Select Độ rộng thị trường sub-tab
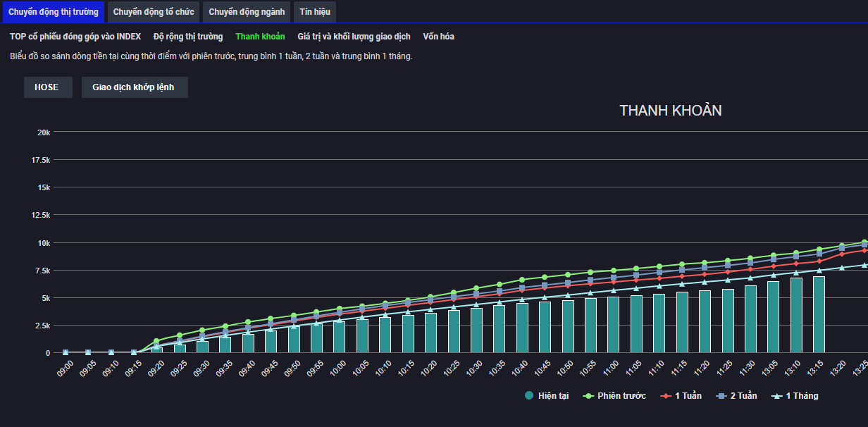Image resolution: width=868 pixels, height=427 pixels. pos(188,37)
